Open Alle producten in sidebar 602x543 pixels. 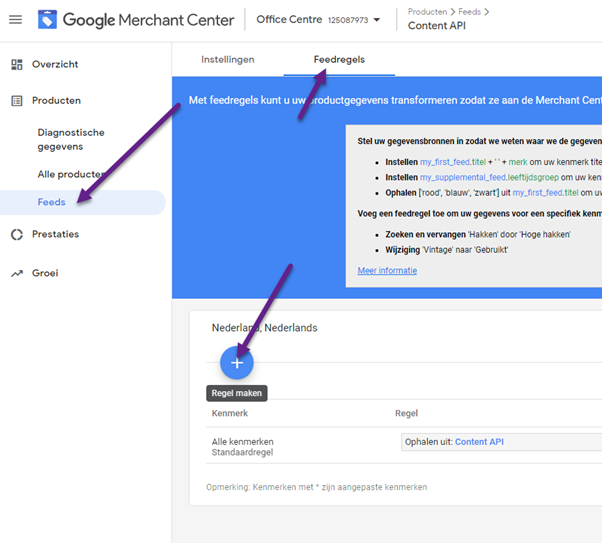click(71, 174)
